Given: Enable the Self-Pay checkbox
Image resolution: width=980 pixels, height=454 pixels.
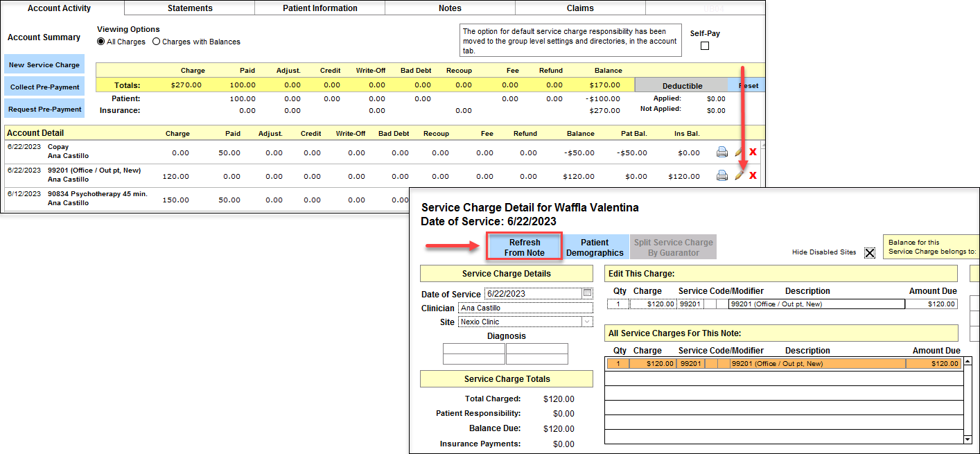Looking at the screenshot, I should tap(705, 46).
